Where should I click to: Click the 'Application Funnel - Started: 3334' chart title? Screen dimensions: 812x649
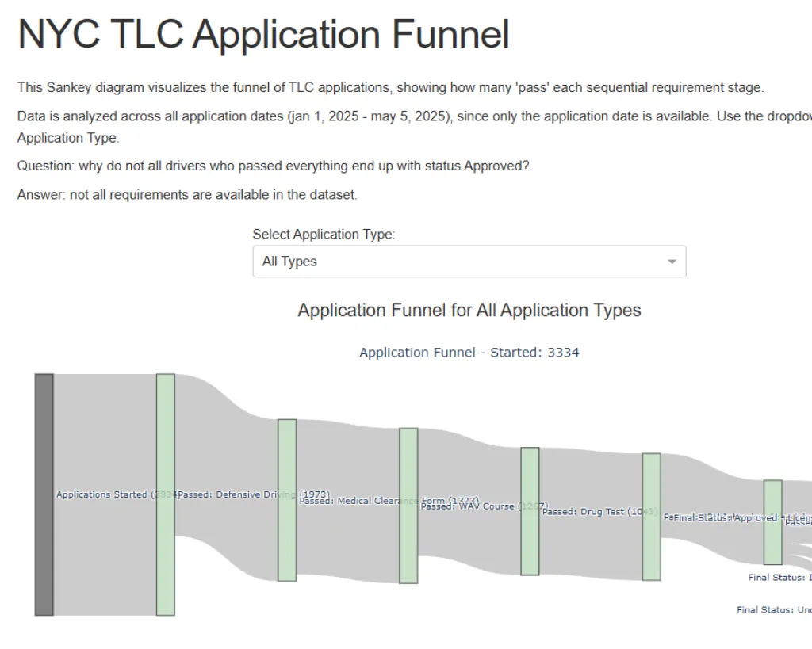(x=469, y=353)
